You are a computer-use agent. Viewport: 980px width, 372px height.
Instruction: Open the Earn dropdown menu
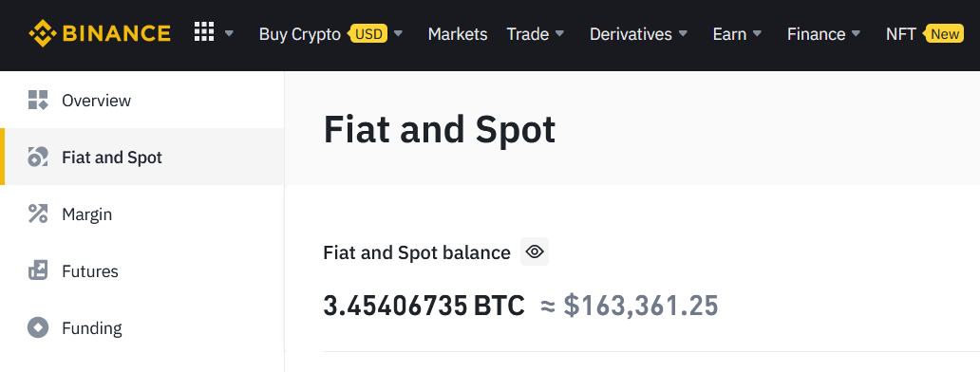[738, 34]
